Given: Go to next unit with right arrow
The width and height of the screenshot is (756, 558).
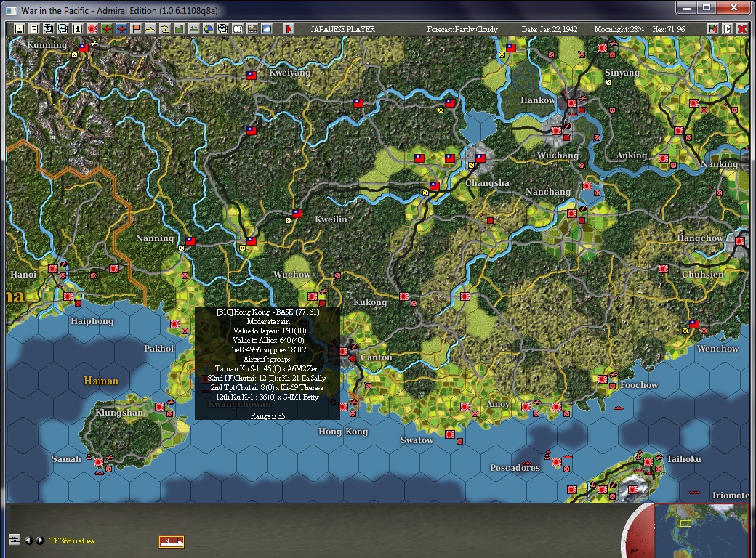Looking at the screenshot, I should tap(39, 540).
